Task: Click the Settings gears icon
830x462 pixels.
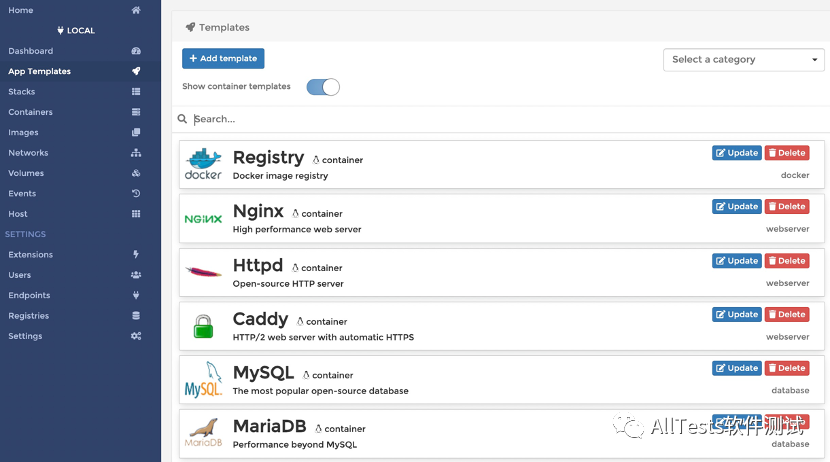Action: pyautogui.click(x=136, y=336)
